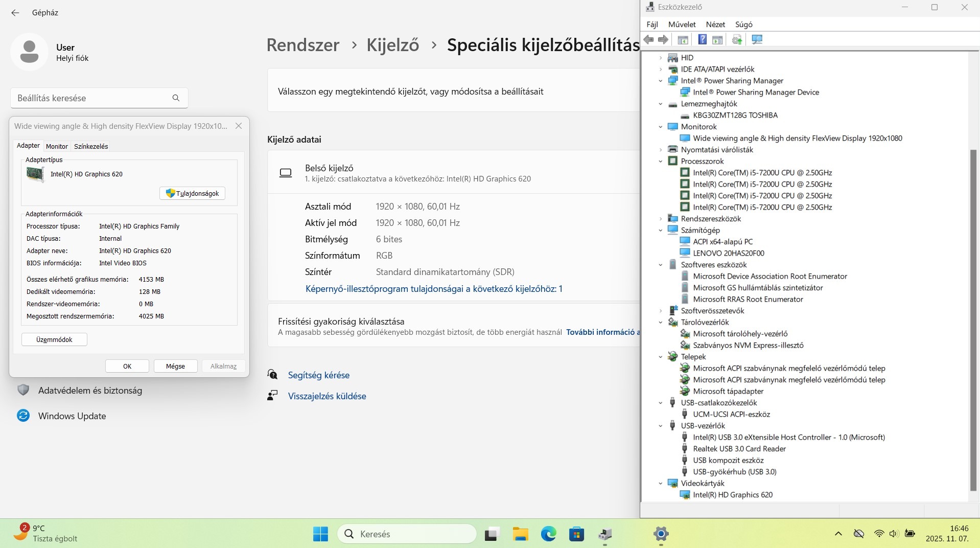Open the Művelet menu

pos(682,25)
